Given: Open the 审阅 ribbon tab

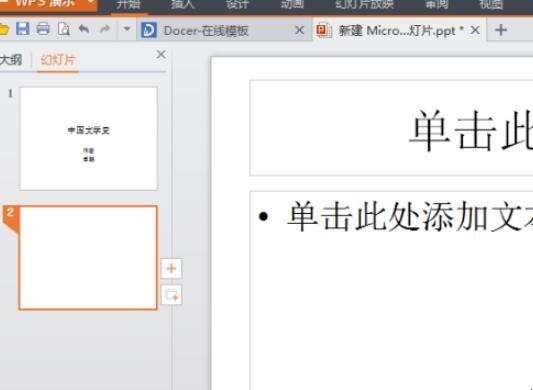Looking at the screenshot, I should tap(437, 4).
